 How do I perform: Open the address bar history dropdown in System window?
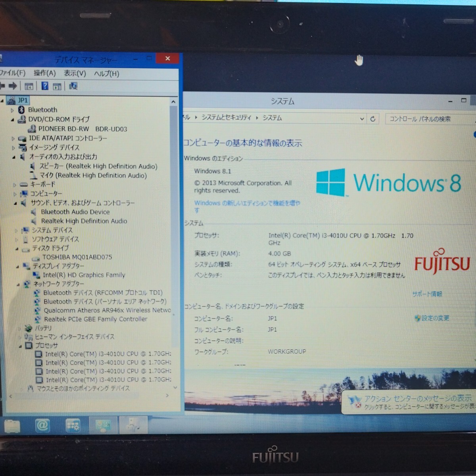pyautogui.click(x=362, y=119)
